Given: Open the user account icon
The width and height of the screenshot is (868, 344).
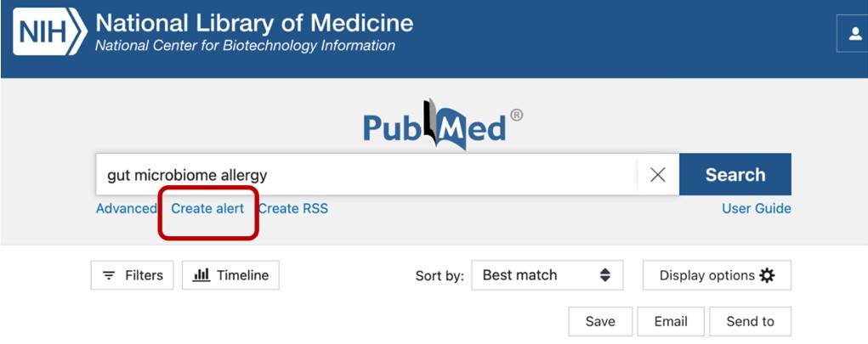Looking at the screenshot, I should (x=854, y=34).
